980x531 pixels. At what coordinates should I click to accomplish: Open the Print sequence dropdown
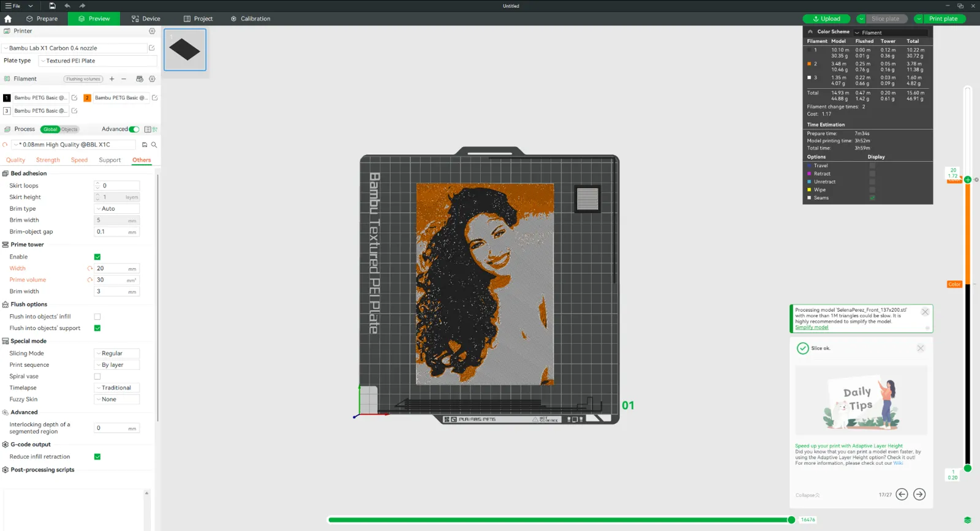pos(117,365)
